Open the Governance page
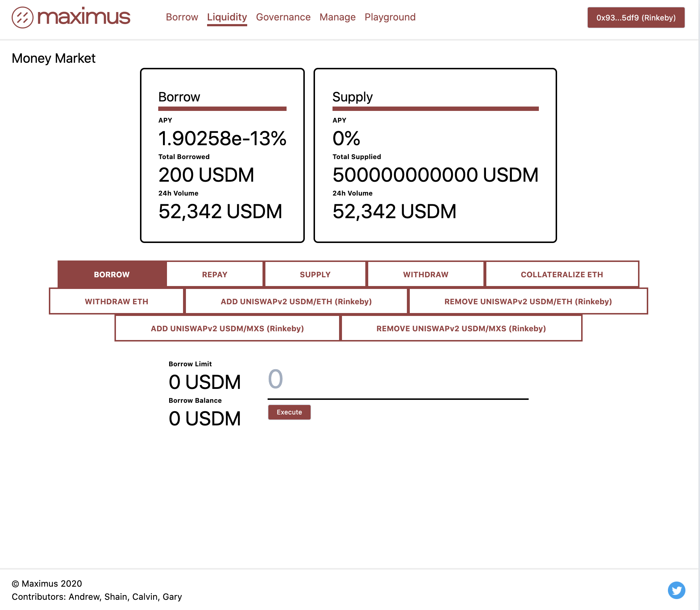This screenshot has height=610, width=700. tap(283, 17)
